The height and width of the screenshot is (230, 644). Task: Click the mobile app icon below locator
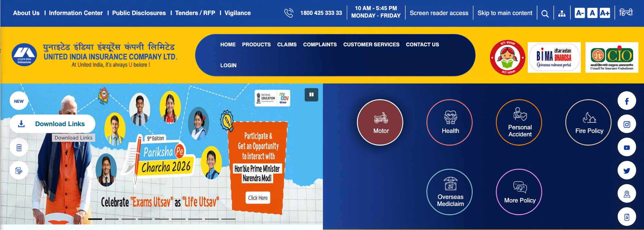pos(627,217)
